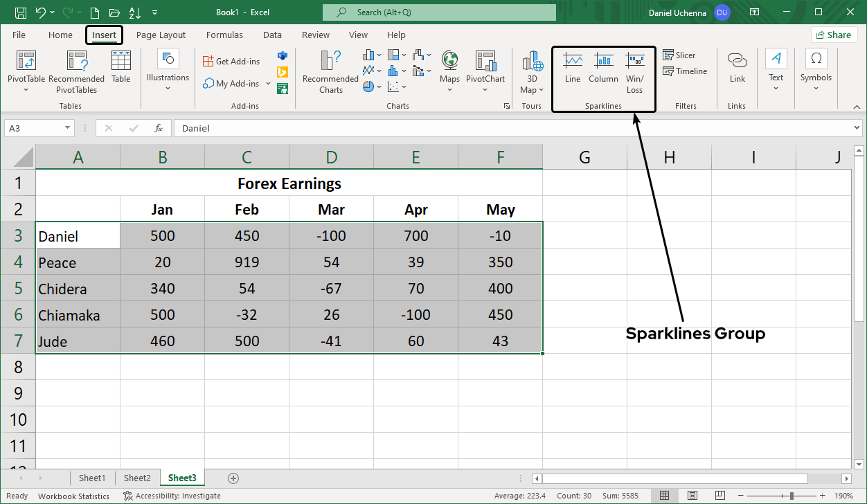This screenshot has height=504, width=867.
Task: Insert a Timeline
Action: point(684,71)
